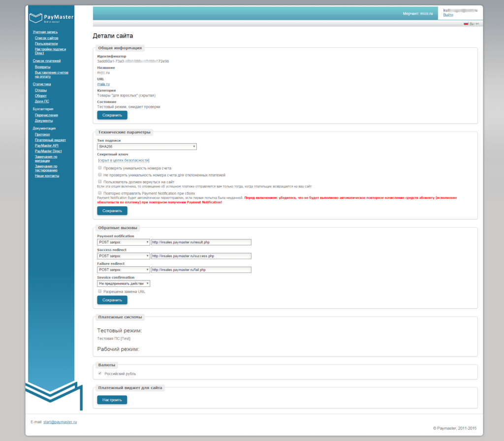This screenshot has width=504, height=441.
Task: Toggle 'Повторно отправлять Payment Notification при сбоях'
Action: tap(100, 193)
